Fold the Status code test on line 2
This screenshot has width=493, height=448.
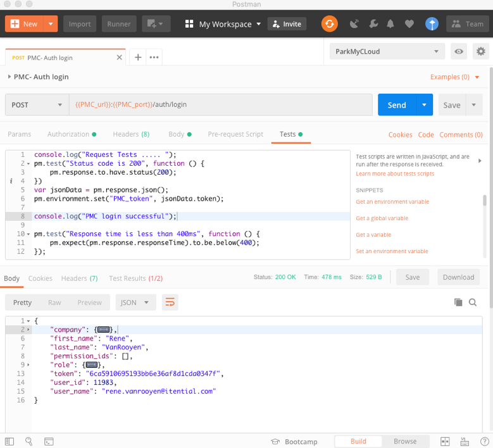coord(28,164)
